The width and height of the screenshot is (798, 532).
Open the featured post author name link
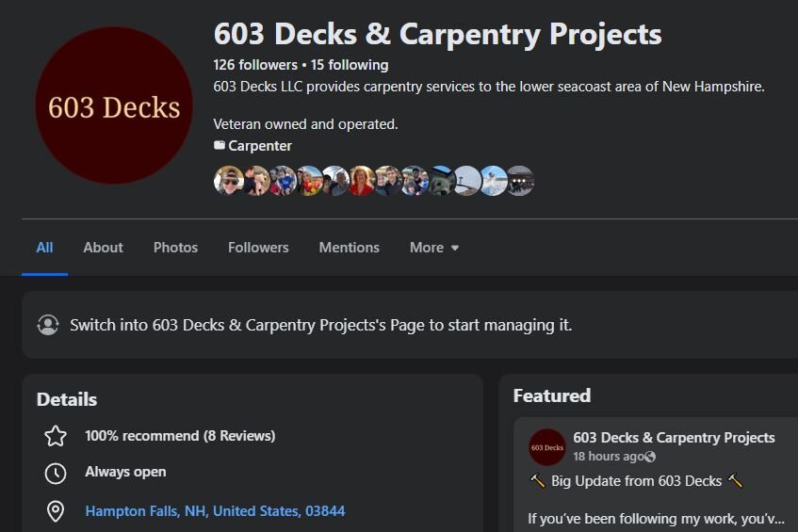pyautogui.click(x=674, y=438)
